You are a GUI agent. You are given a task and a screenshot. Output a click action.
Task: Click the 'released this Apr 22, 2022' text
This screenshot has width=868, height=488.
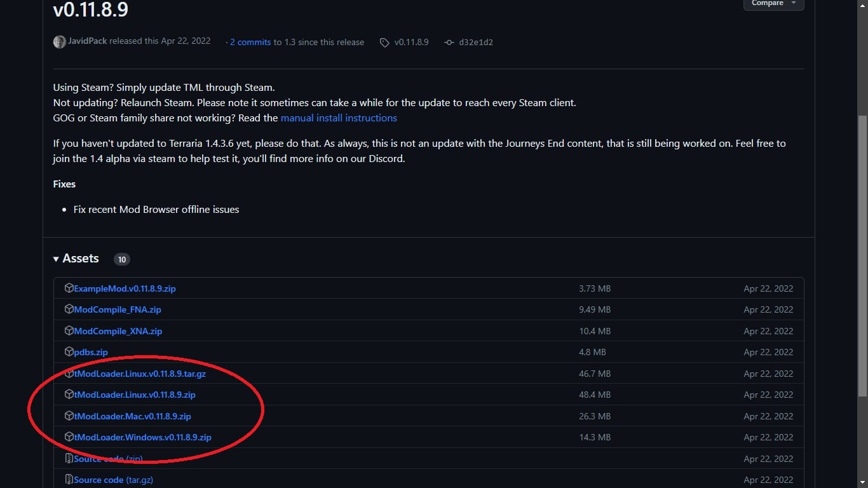pyautogui.click(x=160, y=41)
